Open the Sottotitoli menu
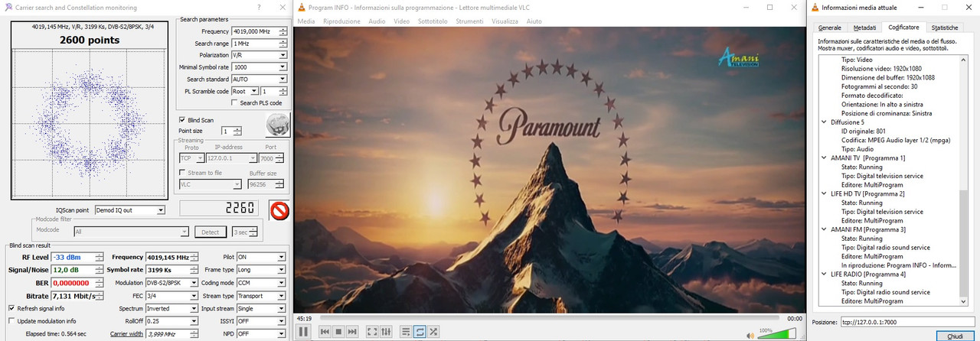980x341 pixels. pyautogui.click(x=433, y=21)
